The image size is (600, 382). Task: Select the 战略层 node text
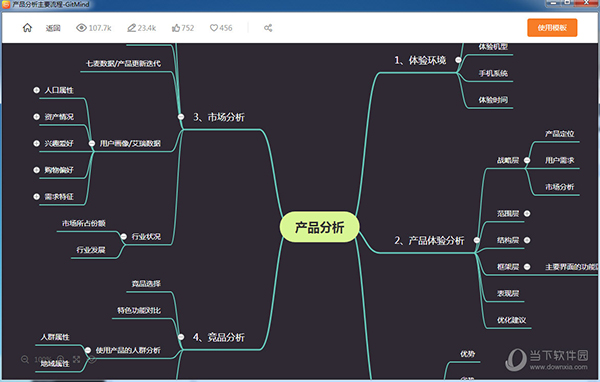pos(508,160)
